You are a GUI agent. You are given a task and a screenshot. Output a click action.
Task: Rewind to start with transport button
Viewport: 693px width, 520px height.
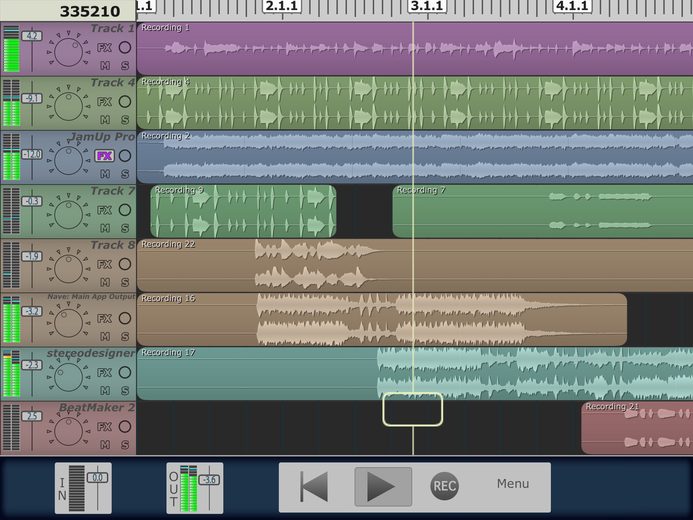pyautogui.click(x=314, y=486)
